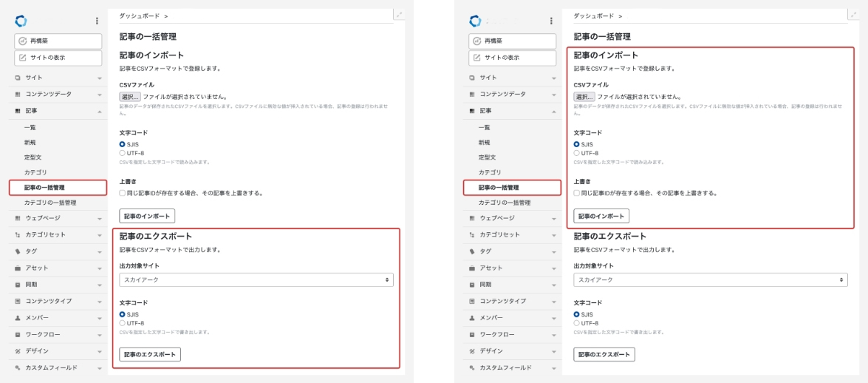Open カテゴリの一括管理 in left screenshot sidebar
Image resolution: width=868 pixels, height=383 pixels.
point(49,203)
